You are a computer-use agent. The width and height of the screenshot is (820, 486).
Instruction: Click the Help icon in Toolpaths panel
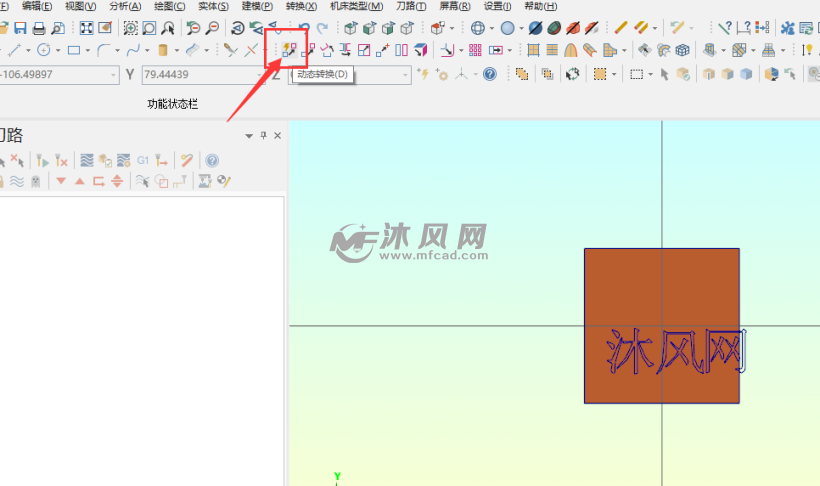tap(212, 161)
